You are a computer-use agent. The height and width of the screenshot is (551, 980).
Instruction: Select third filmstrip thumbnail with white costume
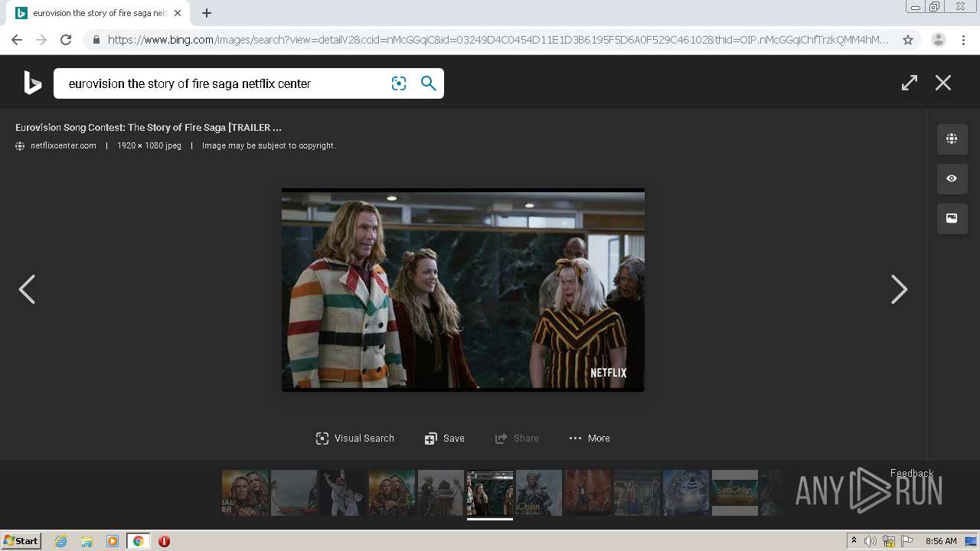[x=343, y=493]
